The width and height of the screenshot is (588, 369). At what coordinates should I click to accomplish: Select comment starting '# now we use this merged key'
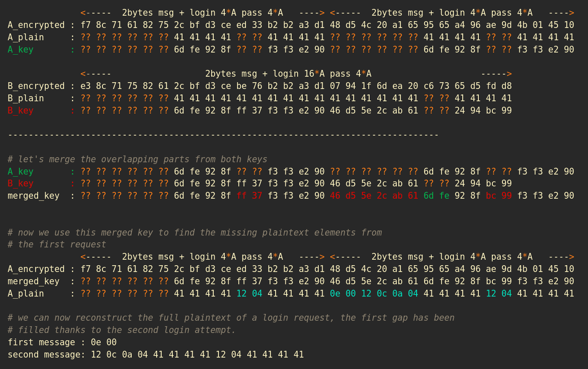(195, 233)
